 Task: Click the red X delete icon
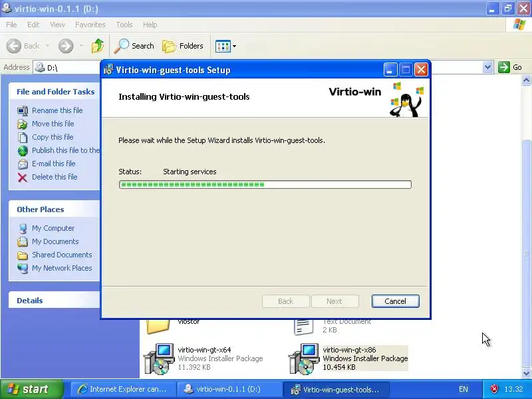point(23,177)
